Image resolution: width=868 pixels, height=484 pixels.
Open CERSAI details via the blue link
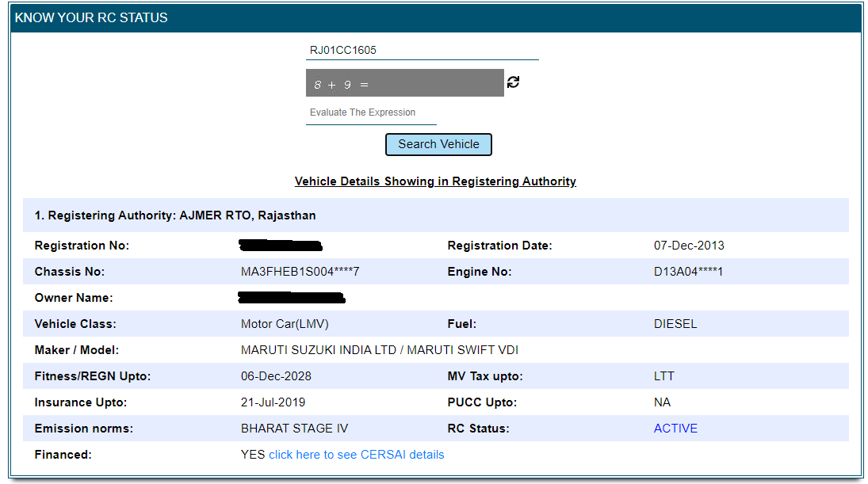tap(356, 454)
